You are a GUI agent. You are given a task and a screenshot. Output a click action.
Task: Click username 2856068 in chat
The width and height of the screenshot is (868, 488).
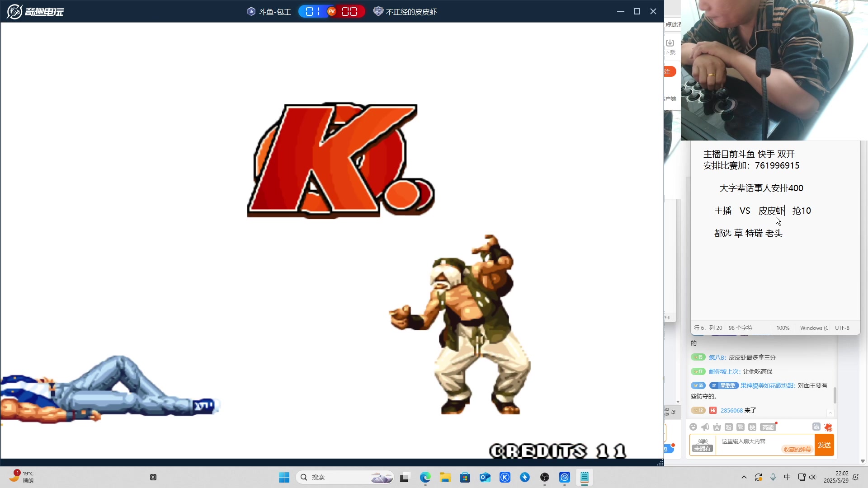tap(731, 410)
